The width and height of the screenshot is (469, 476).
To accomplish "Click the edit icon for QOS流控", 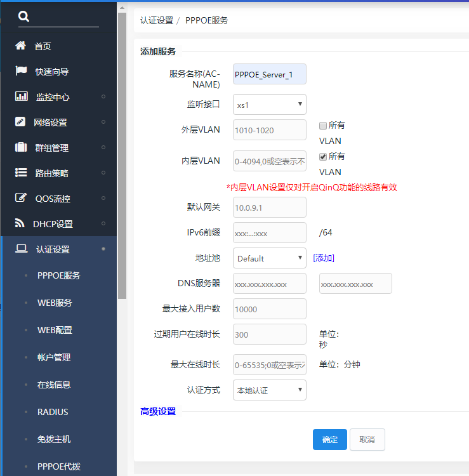I will point(21,198).
